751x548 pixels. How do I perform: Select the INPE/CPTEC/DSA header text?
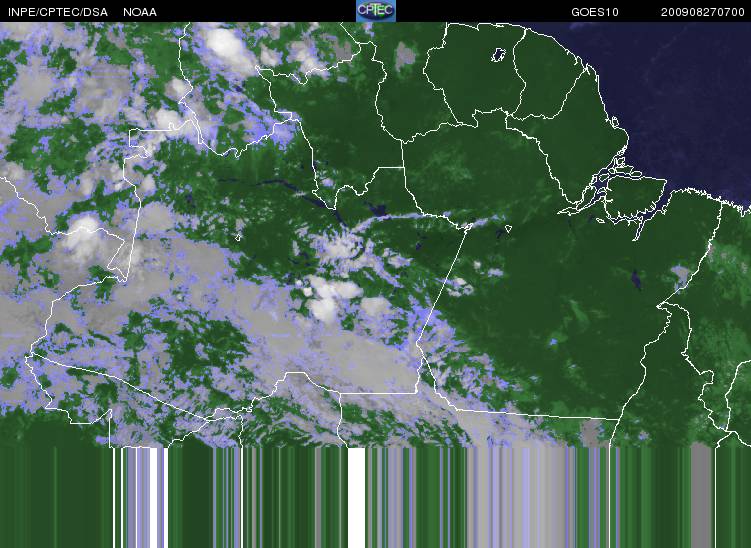pyautogui.click(x=58, y=12)
